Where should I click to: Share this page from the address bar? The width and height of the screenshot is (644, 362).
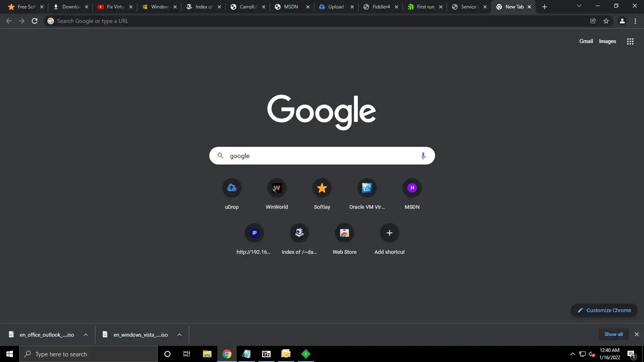[x=593, y=21]
